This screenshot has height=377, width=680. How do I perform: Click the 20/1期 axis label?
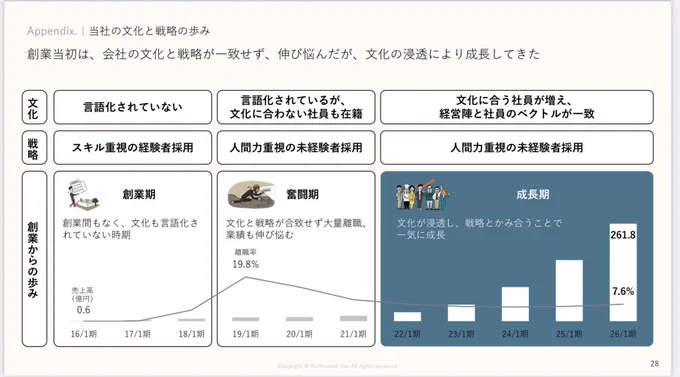(x=299, y=334)
